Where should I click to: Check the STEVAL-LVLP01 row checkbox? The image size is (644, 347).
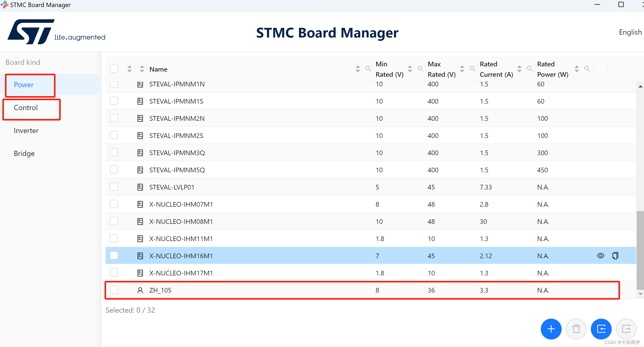(x=114, y=187)
